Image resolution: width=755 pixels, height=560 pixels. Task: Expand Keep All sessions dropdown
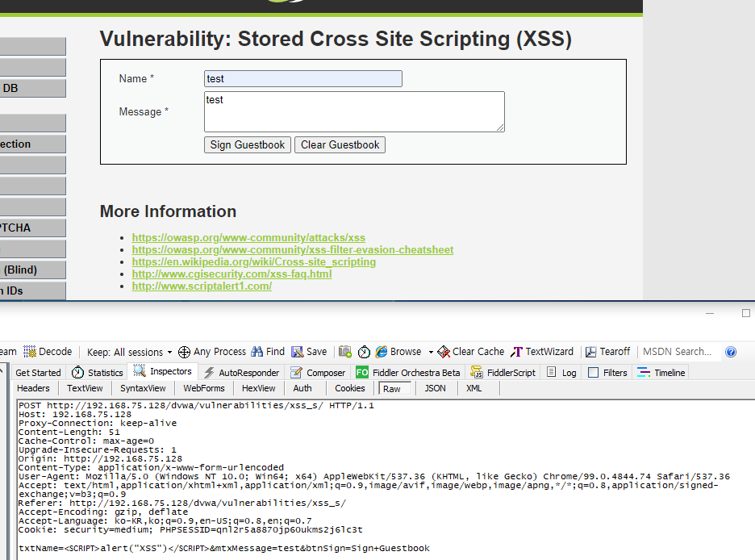[x=169, y=353]
